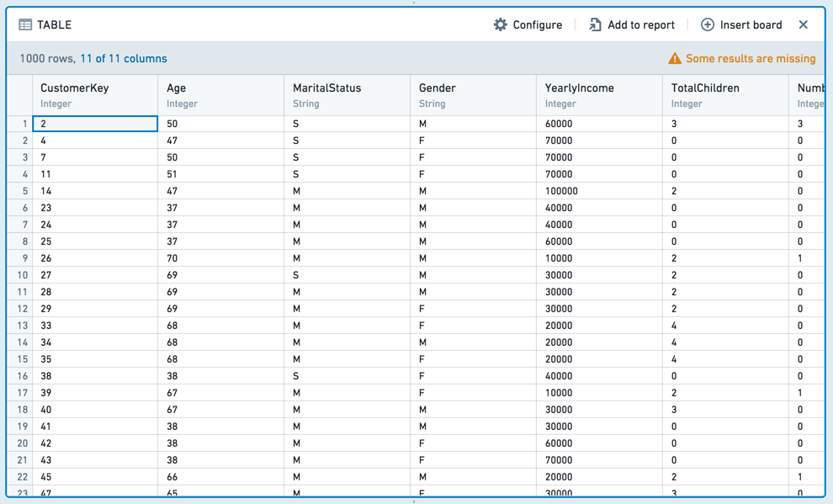Click the Add to report label

[640, 25]
